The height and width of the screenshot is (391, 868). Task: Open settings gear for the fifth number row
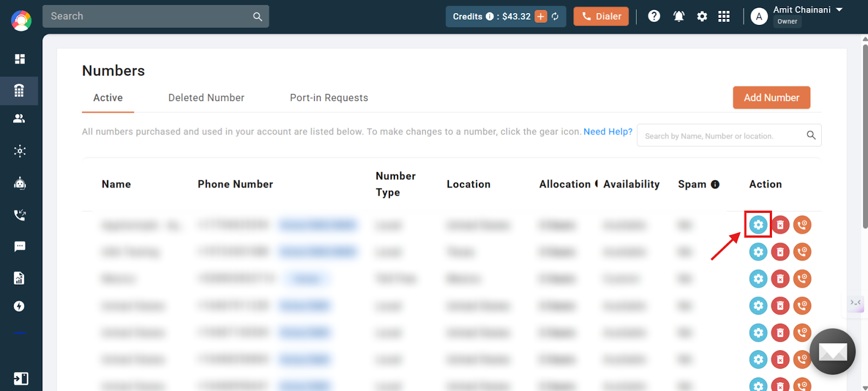(758, 332)
